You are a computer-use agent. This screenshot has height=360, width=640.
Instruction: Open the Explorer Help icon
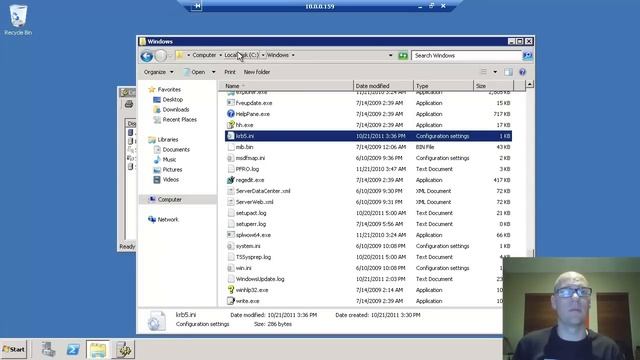point(522,72)
